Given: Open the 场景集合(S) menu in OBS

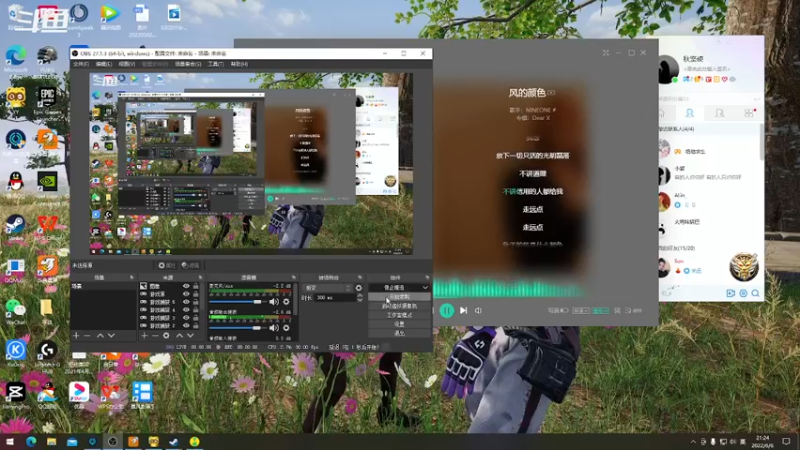Looking at the screenshot, I should [x=188, y=64].
